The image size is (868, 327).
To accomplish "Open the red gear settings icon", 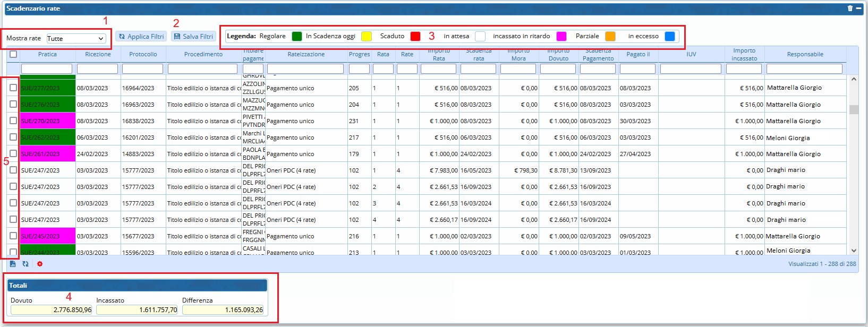I will point(40,264).
